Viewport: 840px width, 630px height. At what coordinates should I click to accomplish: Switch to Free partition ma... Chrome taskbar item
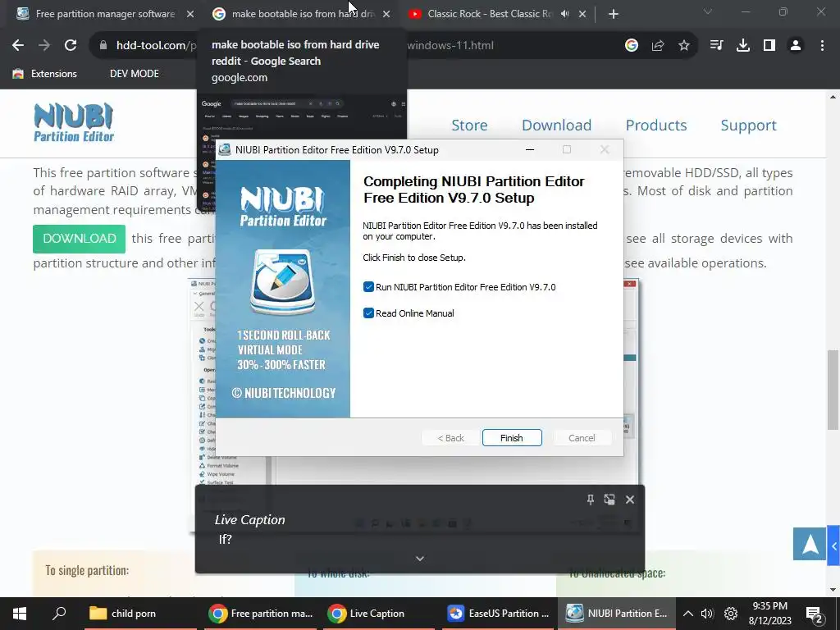tap(262, 614)
